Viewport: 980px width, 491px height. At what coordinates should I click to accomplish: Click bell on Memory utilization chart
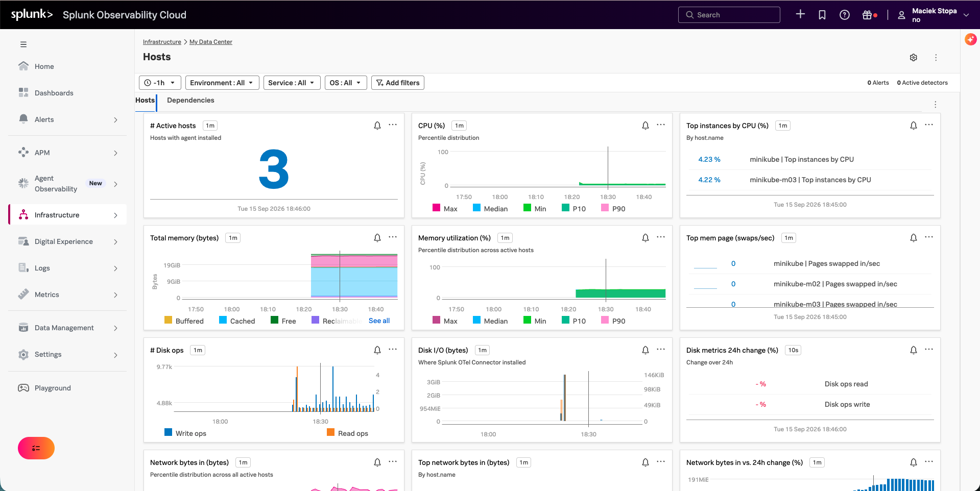point(646,238)
